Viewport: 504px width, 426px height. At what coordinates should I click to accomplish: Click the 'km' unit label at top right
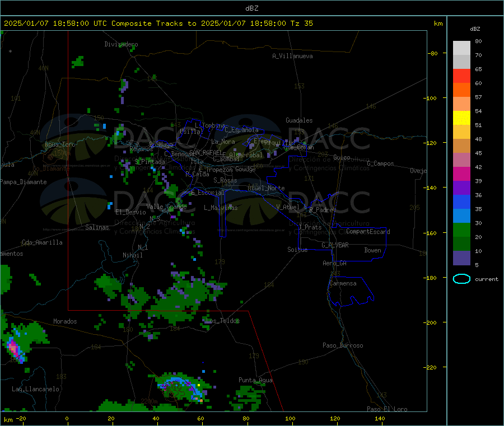tap(438, 24)
